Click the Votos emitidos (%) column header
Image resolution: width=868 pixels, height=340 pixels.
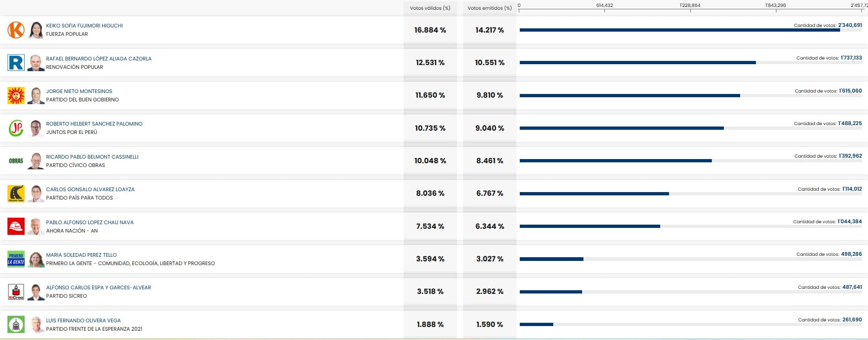490,8
